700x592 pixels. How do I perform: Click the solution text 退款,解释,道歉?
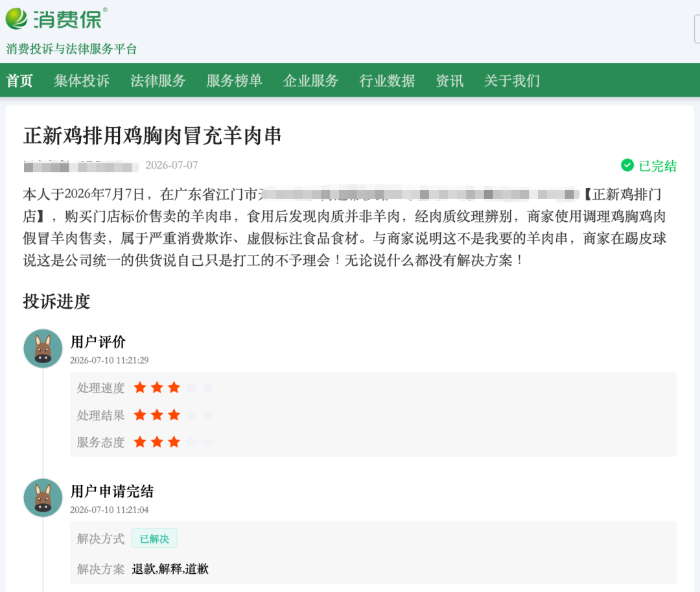point(170,569)
